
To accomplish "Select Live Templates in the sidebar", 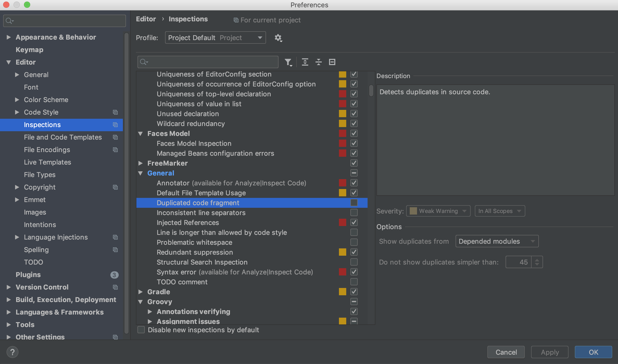I will pyautogui.click(x=47, y=162).
